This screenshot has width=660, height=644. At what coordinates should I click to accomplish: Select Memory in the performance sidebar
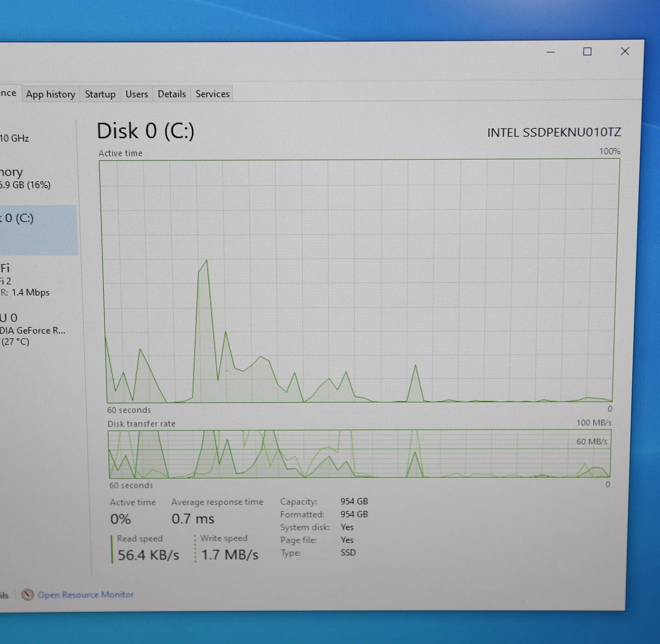24,178
